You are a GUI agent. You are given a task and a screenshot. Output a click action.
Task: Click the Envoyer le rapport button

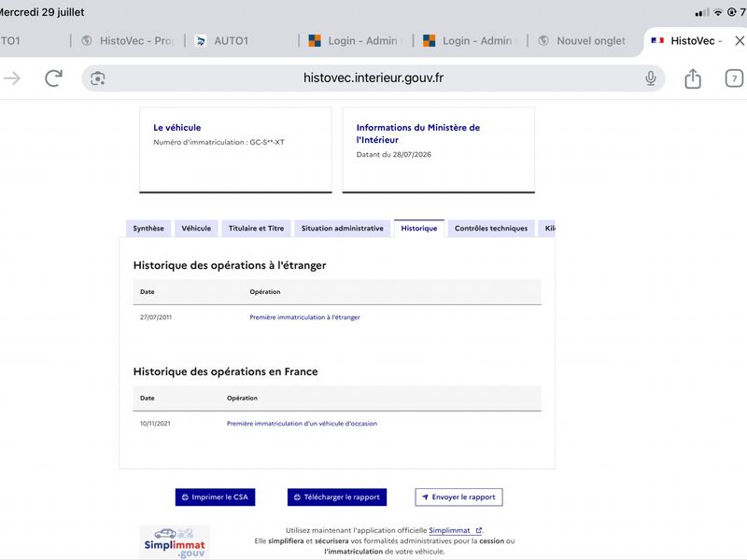point(458,497)
